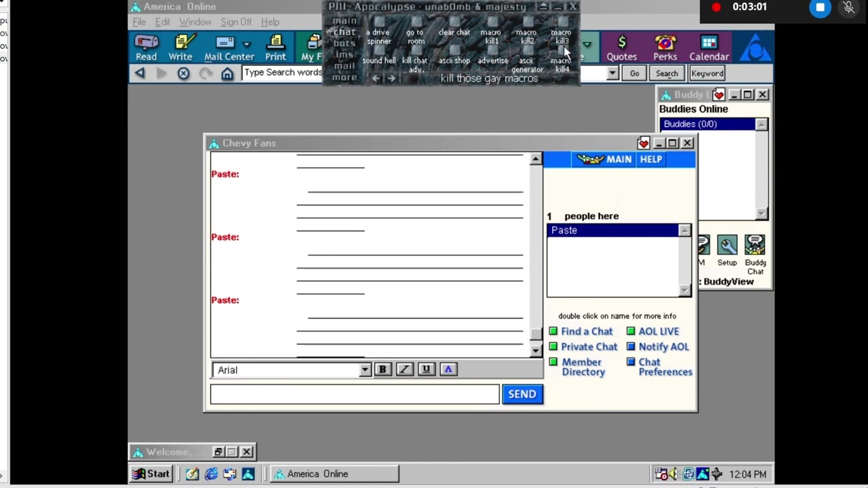Open Setup in the Buddy List window

[x=727, y=251]
